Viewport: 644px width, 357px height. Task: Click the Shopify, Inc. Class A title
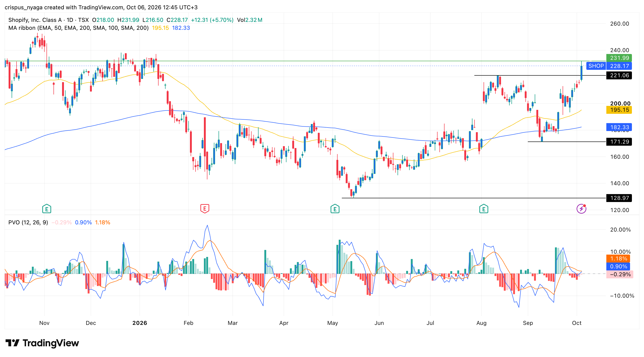coord(35,20)
